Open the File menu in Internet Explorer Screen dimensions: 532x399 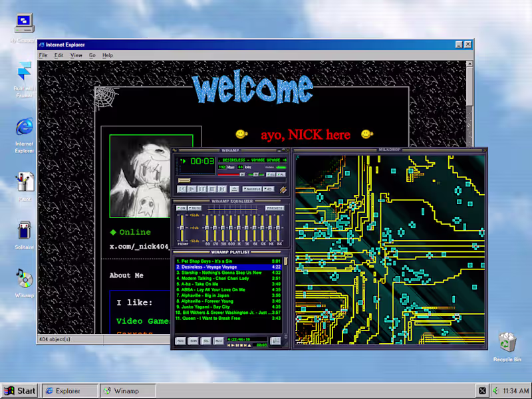tap(43, 56)
